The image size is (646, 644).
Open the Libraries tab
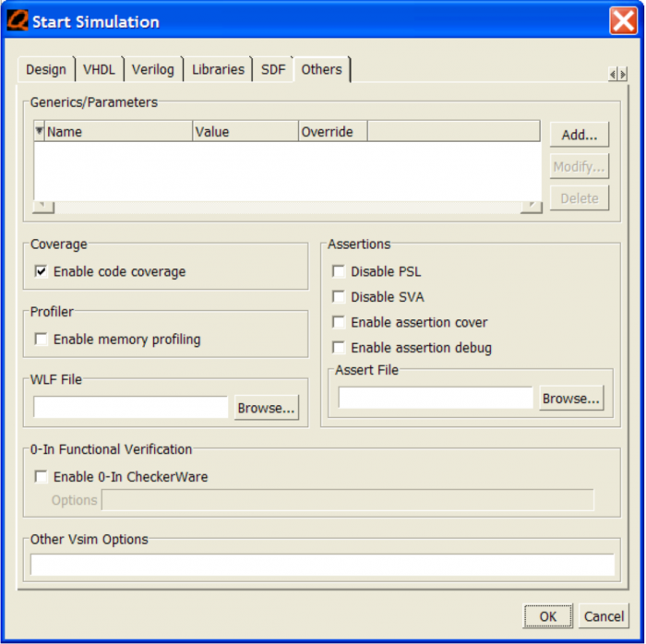coord(218,69)
